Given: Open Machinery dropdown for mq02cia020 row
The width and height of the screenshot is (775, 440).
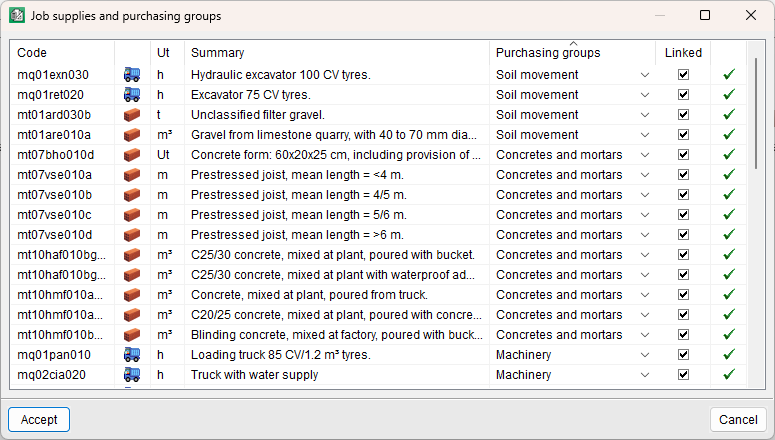Looking at the screenshot, I should [x=645, y=374].
